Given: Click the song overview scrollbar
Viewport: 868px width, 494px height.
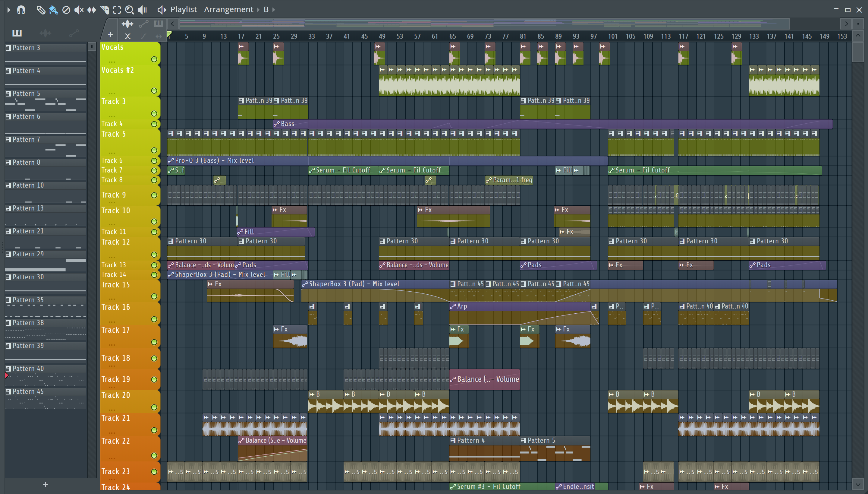Looking at the screenshot, I should pyautogui.click(x=484, y=24).
